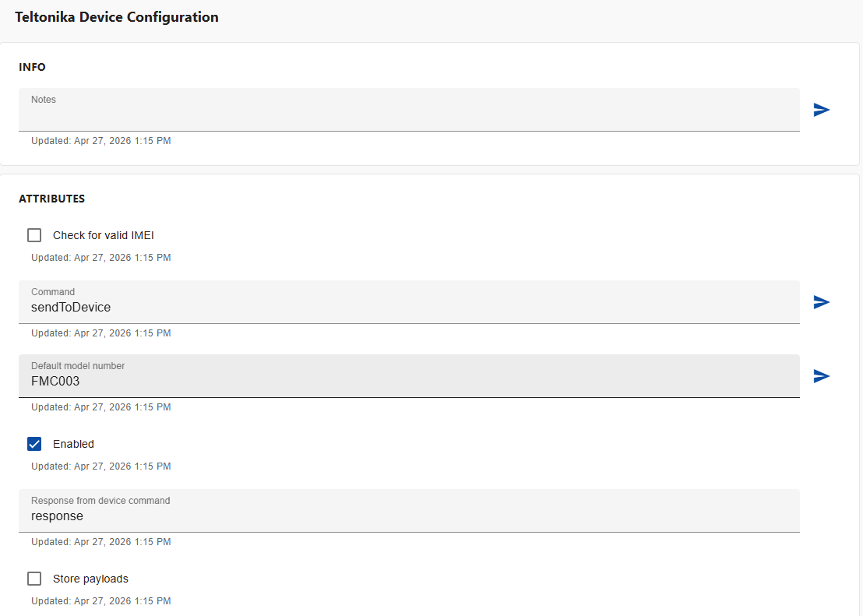Click the Updated timestamp beneath Enabled checkbox
Viewport: 863px width, 616px height.
pyautogui.click(x=100, y=466)
